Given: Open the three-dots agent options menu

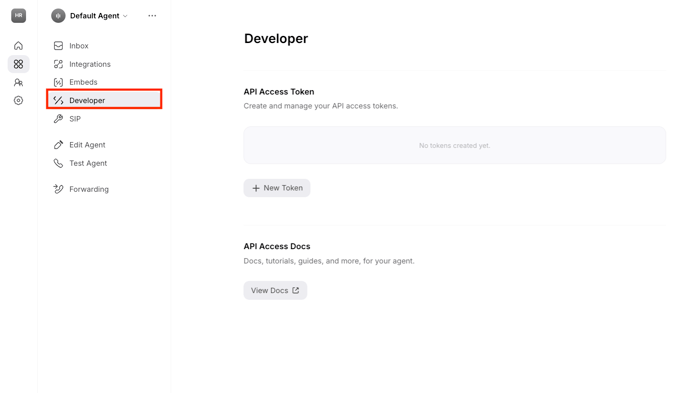Looking at the screenshot, I should 152,16.
